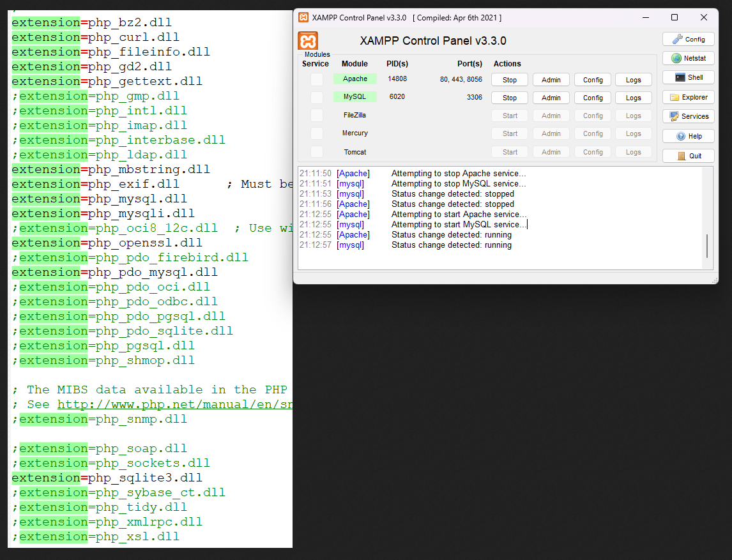Click Apache PID 14808

(397, 79)
